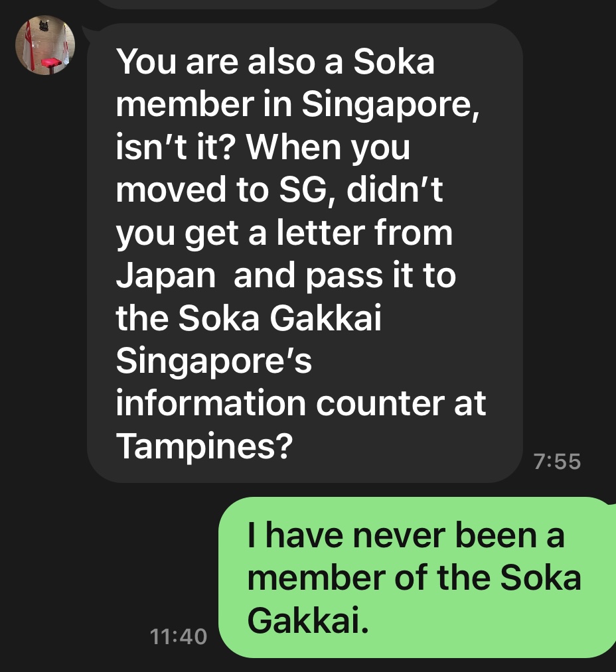The width and height of the screenshot is (616, 672).
Task: Tap the sender's profile avatar
Action: [x=45, y=45]
